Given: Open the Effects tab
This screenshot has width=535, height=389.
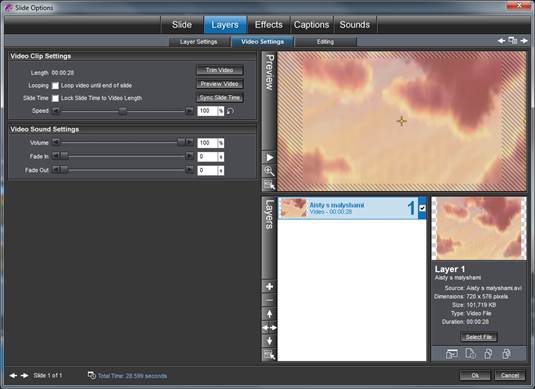Looking at the screenshot, I should point(269,25).
